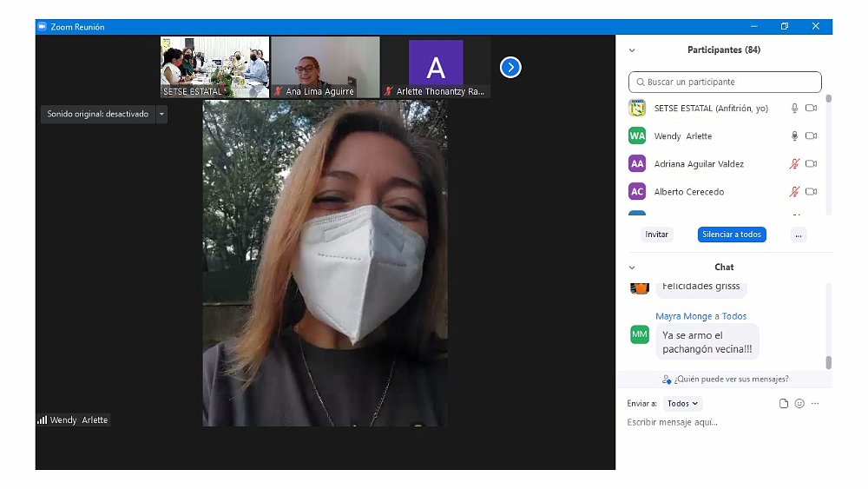Image resolution: width=868 pixels, height=489 pixels.
Task: Click camera icon next to Alberto Cerecedo
Action: coord(811,192)
